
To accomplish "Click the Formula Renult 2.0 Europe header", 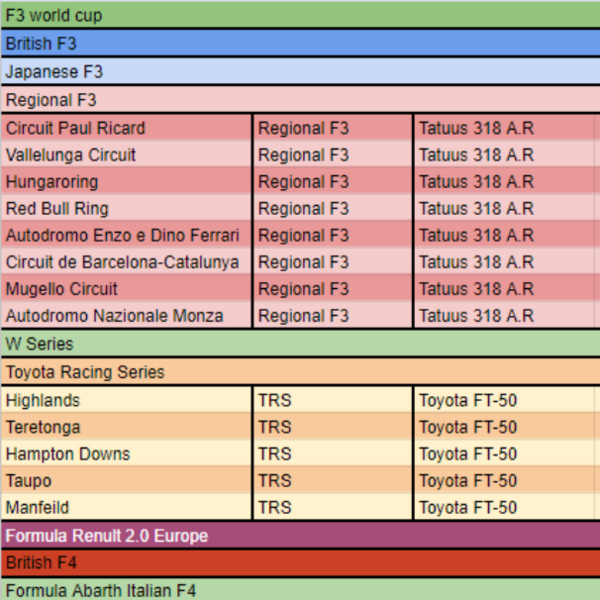I will click(300, 535).
